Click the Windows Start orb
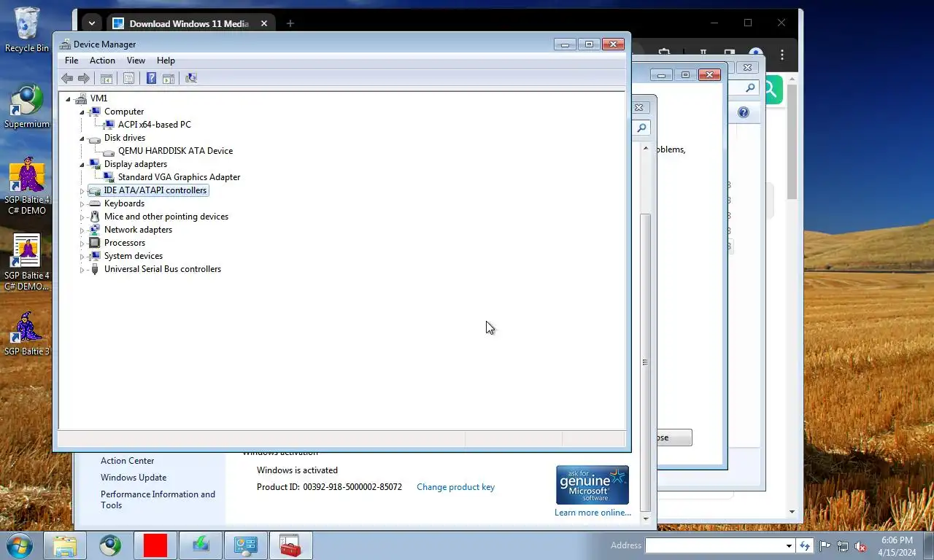Screen dimensions: 934x560 coord(19,545)
